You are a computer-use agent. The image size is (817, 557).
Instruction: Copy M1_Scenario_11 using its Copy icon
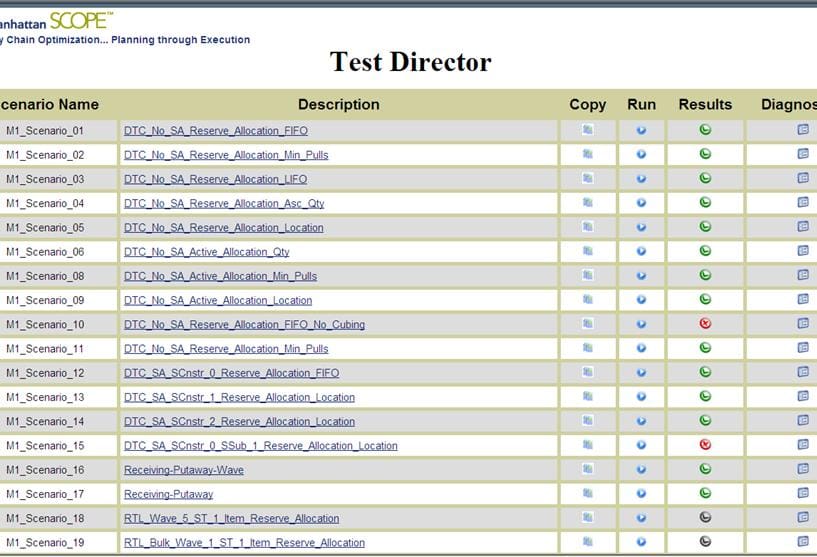tap(588, 348)
